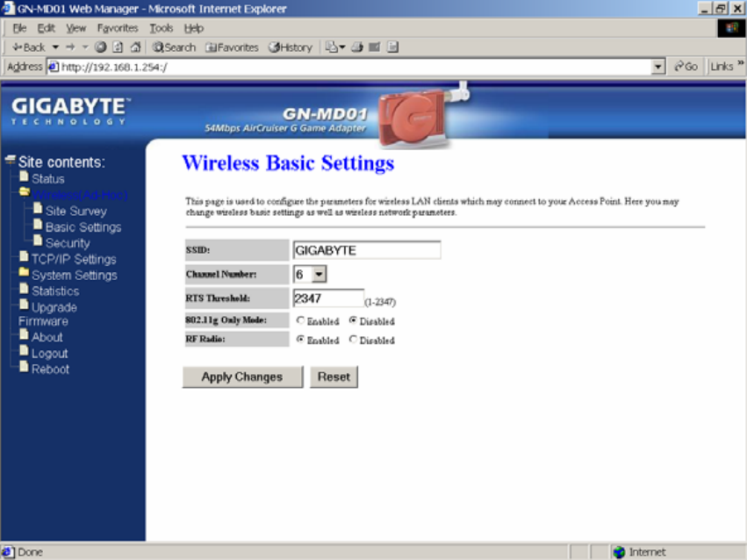
Task: Click the Apply Changes button
Action: [242, 377]
